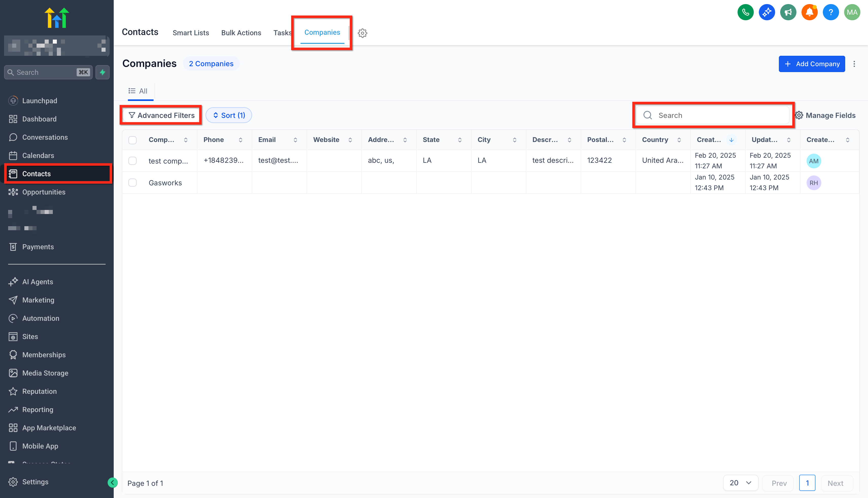Click the gear icon beside Companies tab
Image resolution: width=868 pixels, height=498 pixels.
tap(362, 33)
